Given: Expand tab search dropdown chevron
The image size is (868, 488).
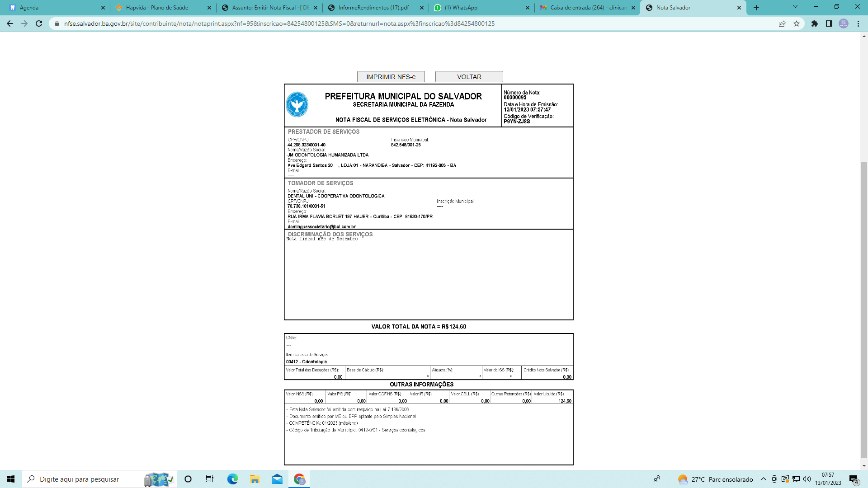Looking at the screenshot, I should click(x=795, y=7).
